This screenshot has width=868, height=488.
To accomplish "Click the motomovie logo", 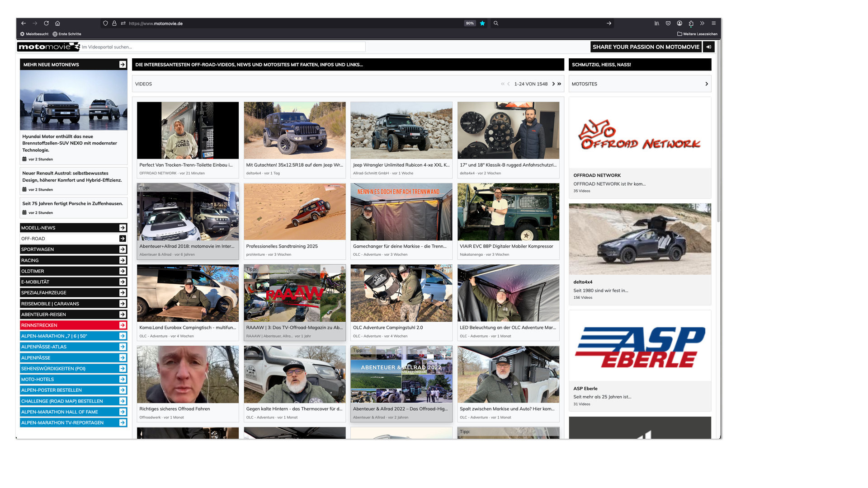I will (x=48, y=47).
